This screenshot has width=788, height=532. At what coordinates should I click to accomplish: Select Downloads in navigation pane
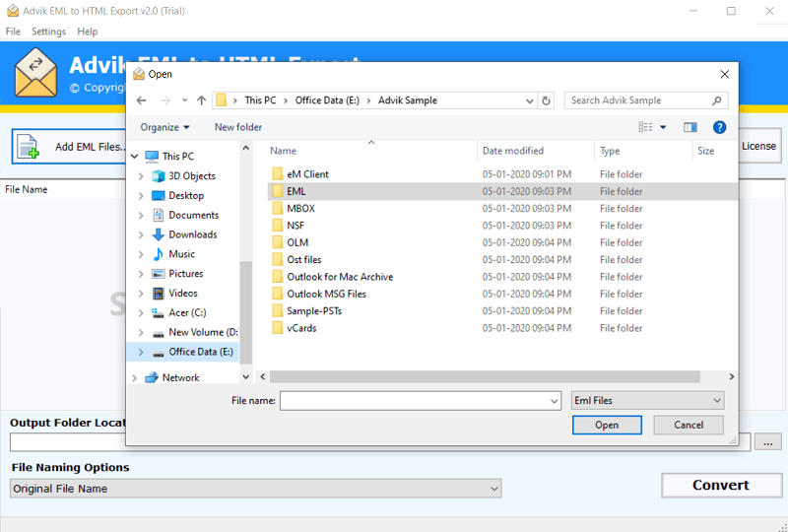(x=192, y=234)
